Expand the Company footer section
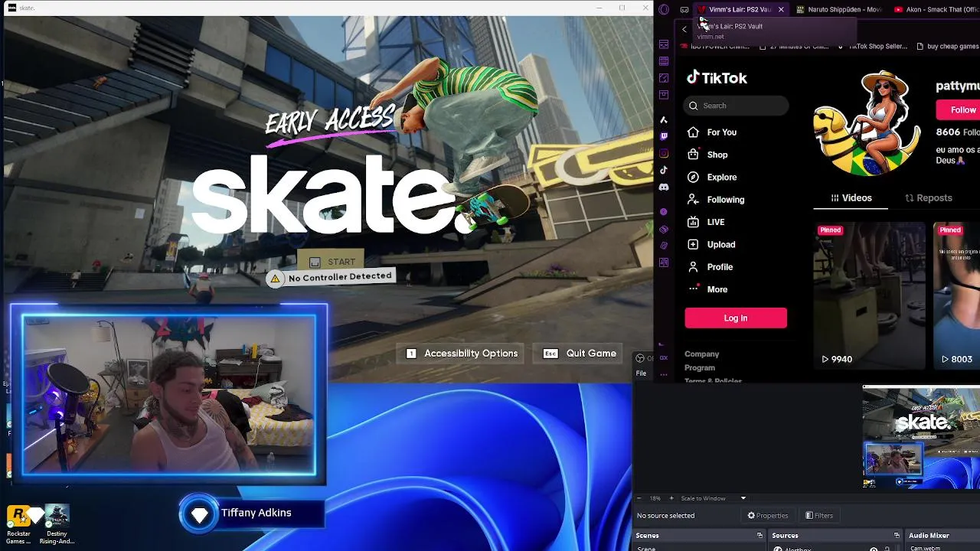 [x=701, y=354]
